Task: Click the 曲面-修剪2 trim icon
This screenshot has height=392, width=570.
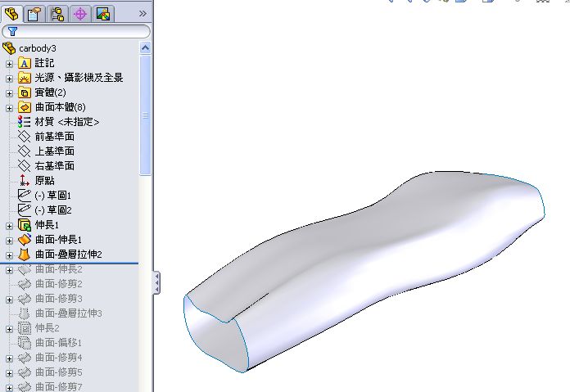Action: point(25,284)
